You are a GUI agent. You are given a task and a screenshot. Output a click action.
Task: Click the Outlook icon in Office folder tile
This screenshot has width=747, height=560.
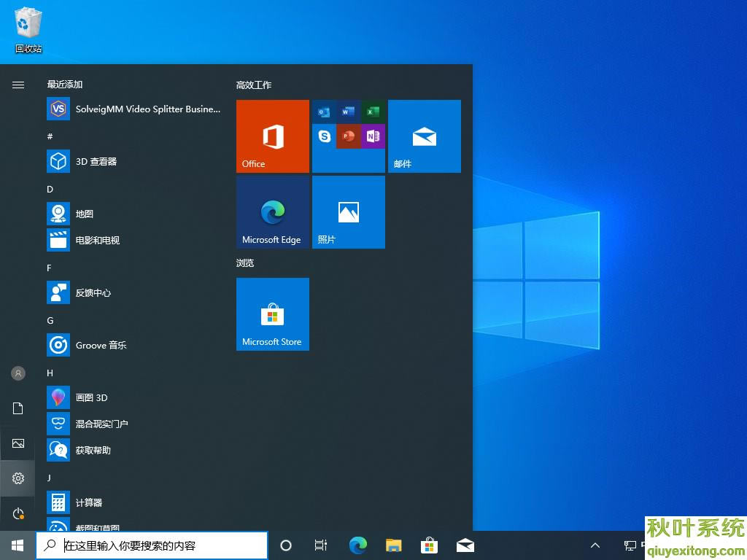click(x=324, y=112)
